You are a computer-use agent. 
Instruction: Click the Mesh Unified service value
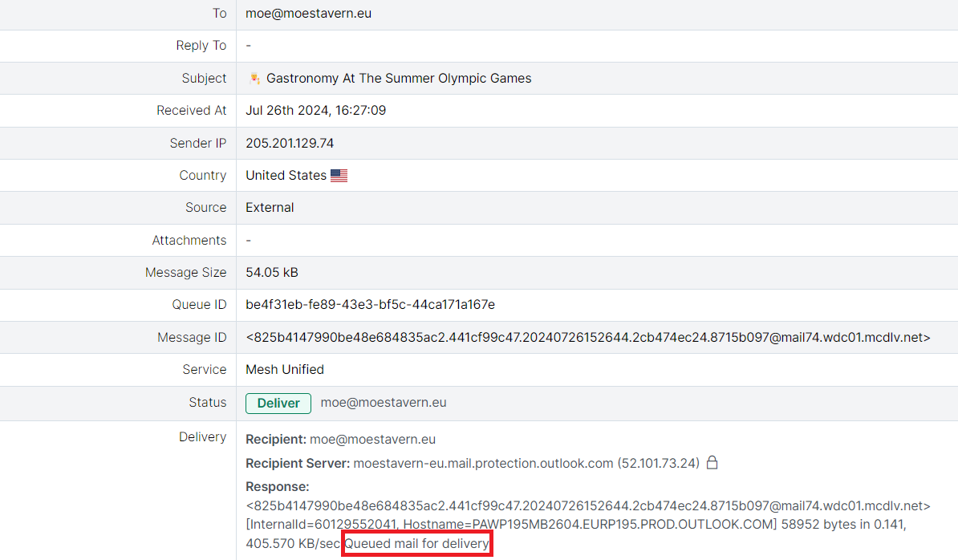click(x=285, y=370)
